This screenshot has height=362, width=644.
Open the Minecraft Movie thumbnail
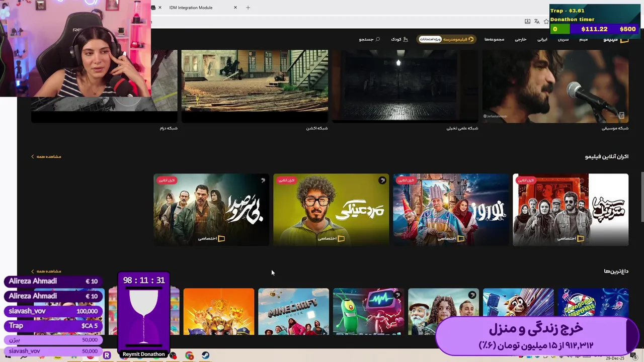[294, 311]
